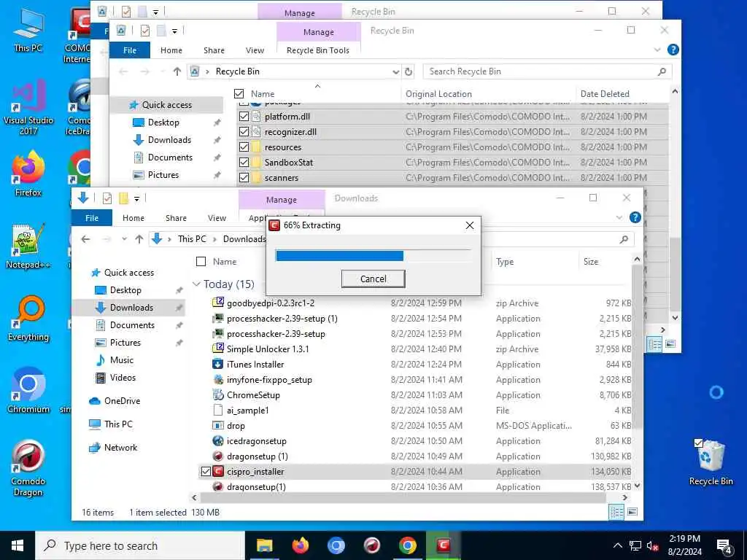
Task: Open network icon in system tray
Action: point(635,546)
